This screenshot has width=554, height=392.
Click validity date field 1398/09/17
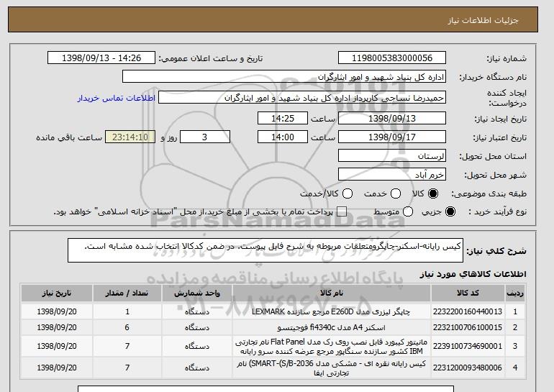(392, 137)
